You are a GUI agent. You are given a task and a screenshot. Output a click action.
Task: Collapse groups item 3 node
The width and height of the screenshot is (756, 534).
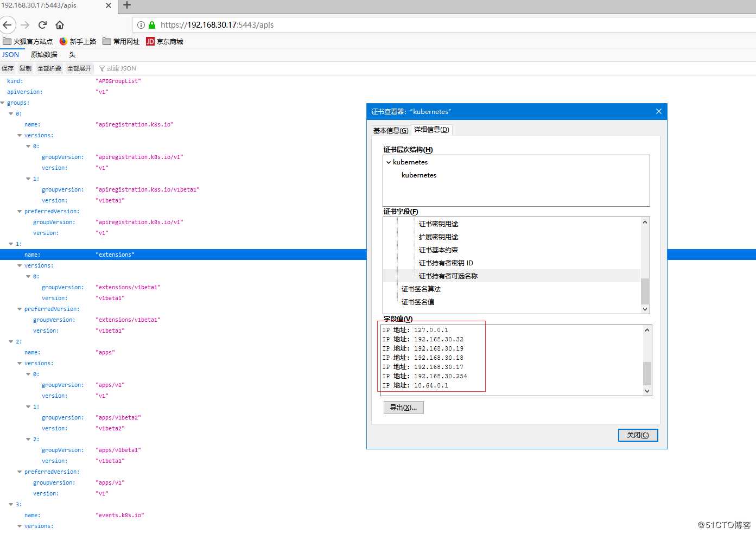(x=11, y=504)
